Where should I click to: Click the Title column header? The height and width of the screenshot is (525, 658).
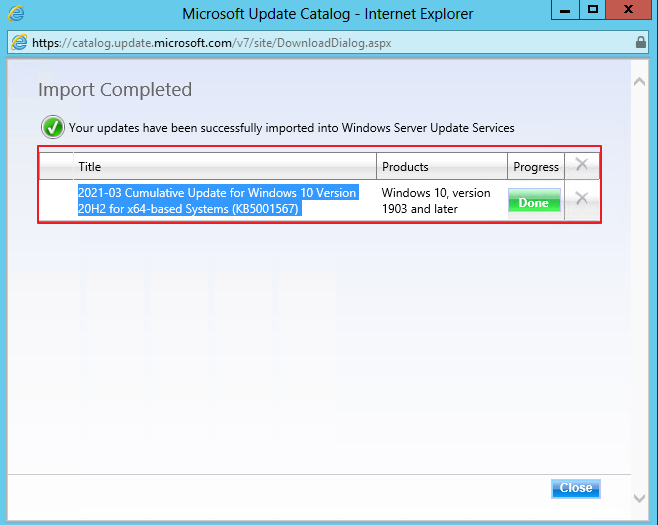pos(225,166)
